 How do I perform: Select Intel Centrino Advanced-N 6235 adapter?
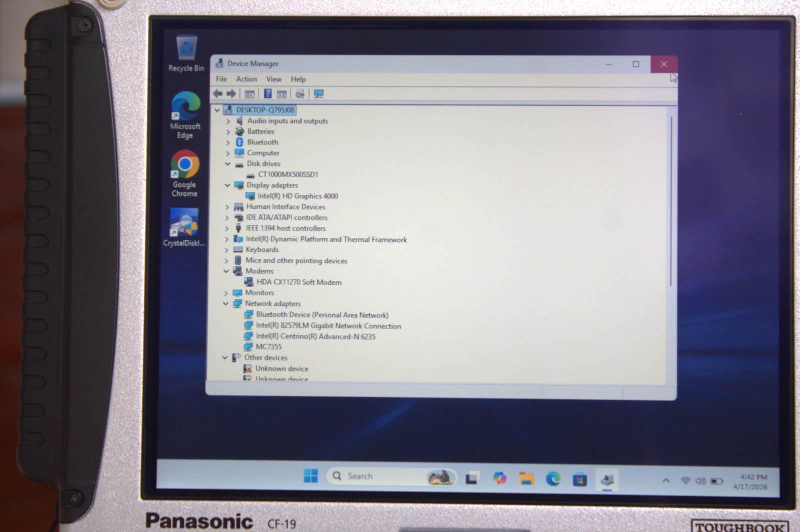pyautogui.click(x=315, y=337)
